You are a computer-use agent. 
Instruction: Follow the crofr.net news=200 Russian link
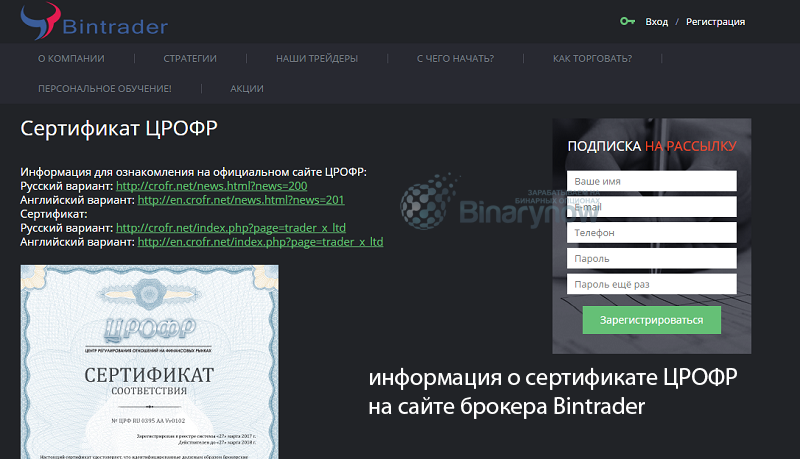point(212,186)
